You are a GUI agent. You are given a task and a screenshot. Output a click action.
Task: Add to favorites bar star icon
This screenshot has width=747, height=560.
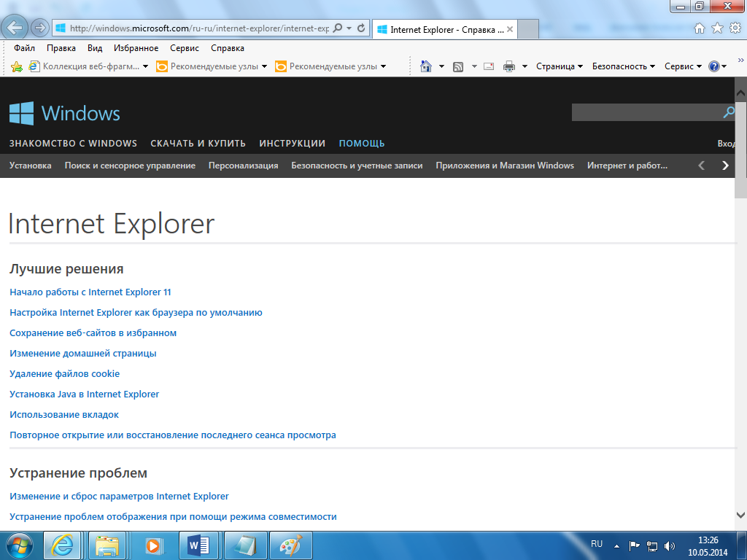click(17, 66)
